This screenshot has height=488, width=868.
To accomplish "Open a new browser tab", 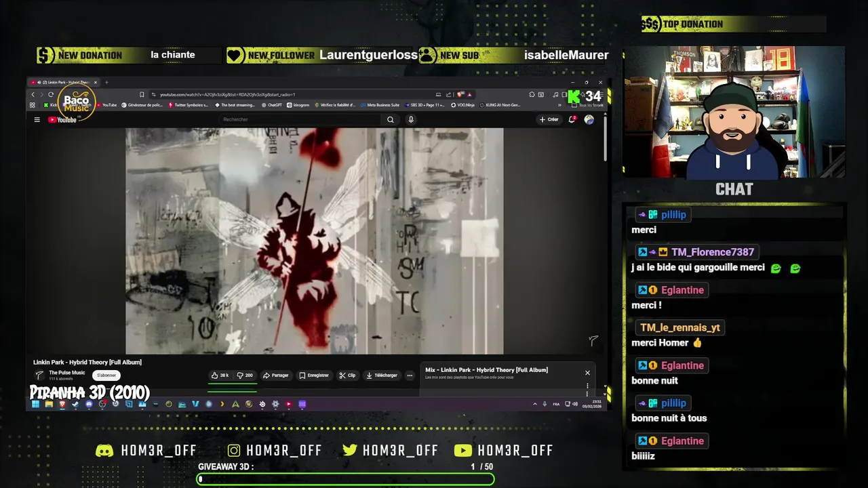I will 106,82.
